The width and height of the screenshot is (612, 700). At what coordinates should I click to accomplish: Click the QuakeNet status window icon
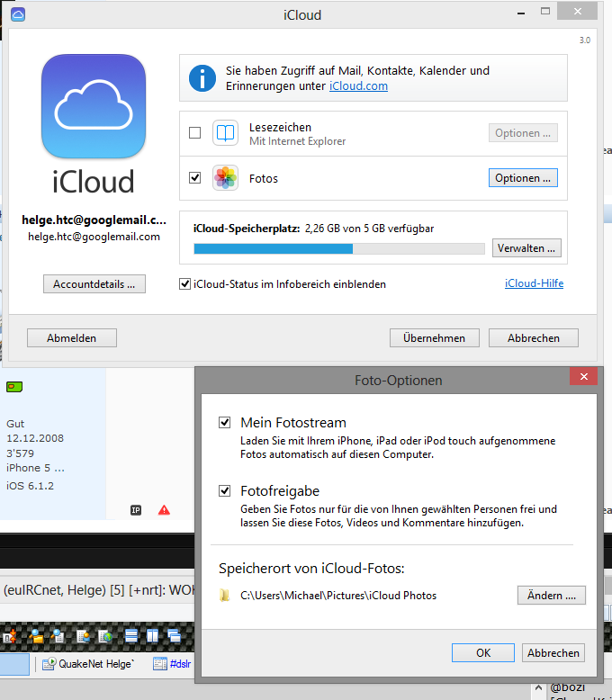pos(49,664)
